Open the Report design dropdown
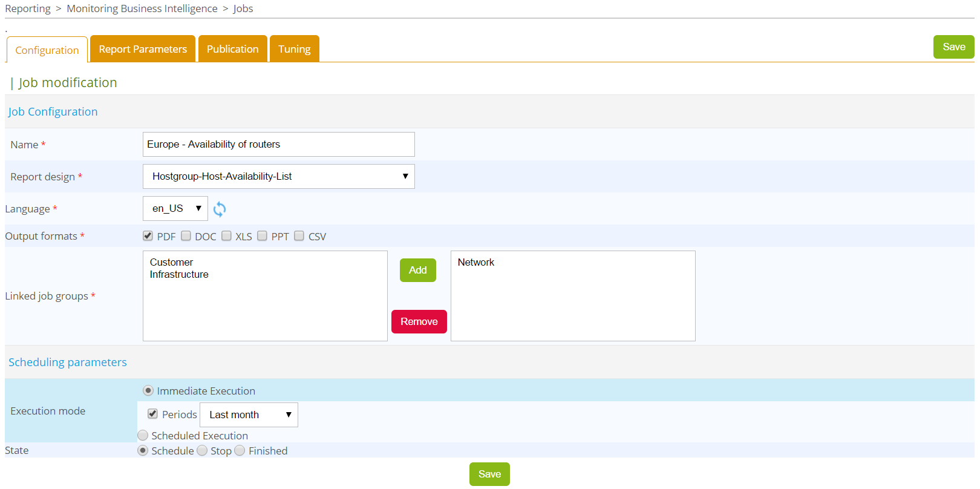The height and width of the screenshot is (489, 980). pyautogui.click(x=278, y=177)
